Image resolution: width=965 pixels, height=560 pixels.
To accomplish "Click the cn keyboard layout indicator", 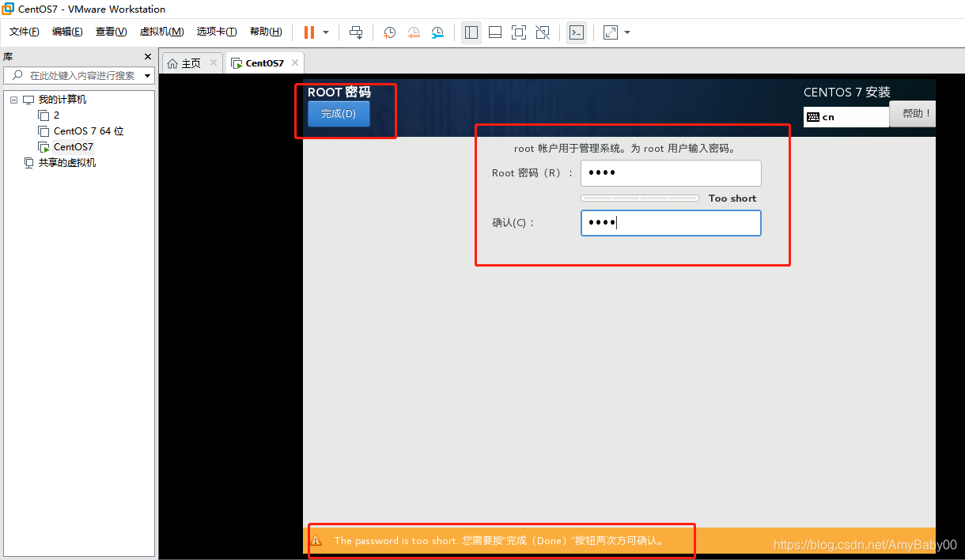I will coord(846,117).
